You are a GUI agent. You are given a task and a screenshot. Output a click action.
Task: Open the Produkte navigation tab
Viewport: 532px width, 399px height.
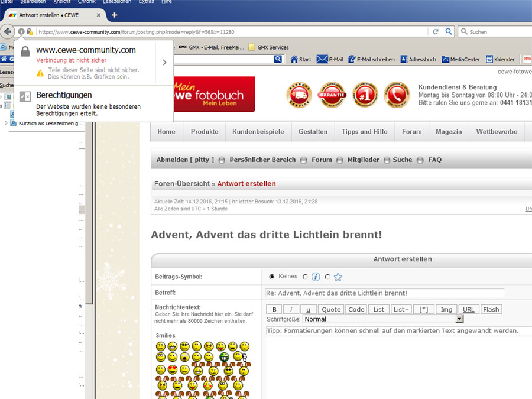pyautogui.click(x=205, y=132)
